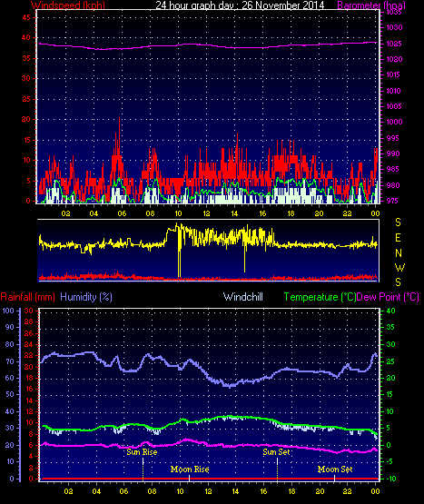Click the 40 temperature axis value
The height and width of the screenshot is (504, 424).
tap(390, 311)
